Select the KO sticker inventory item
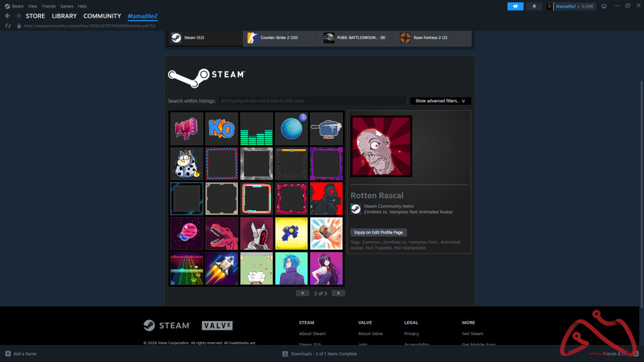The width and height of the screenshot is (644, 362). click(x=222, y=129)
